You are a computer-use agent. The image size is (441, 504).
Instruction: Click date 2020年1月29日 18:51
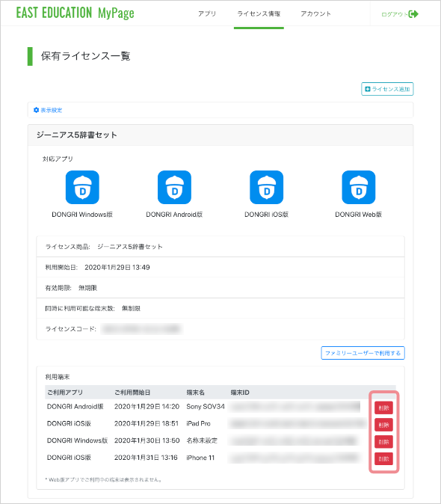tap(147, 424)
